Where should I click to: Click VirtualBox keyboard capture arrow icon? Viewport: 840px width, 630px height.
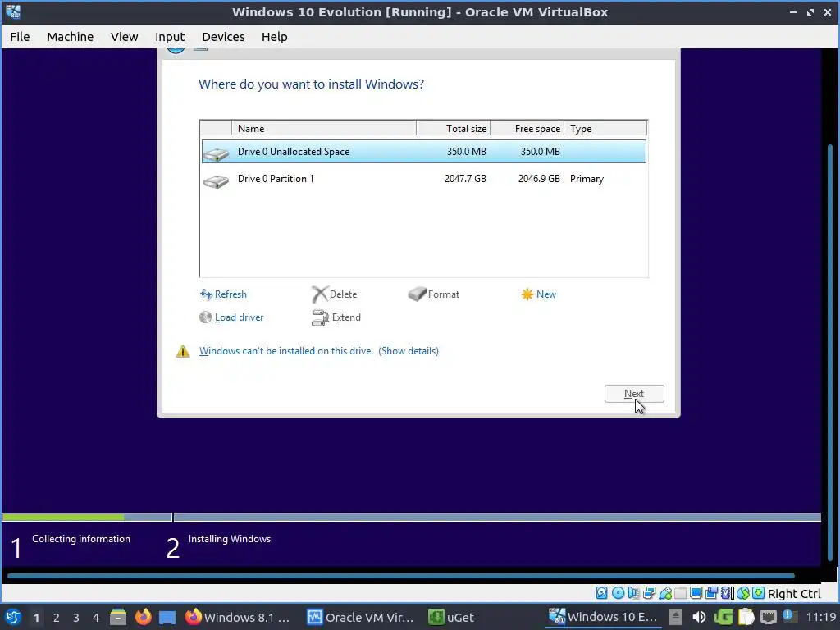pos(759,593)
